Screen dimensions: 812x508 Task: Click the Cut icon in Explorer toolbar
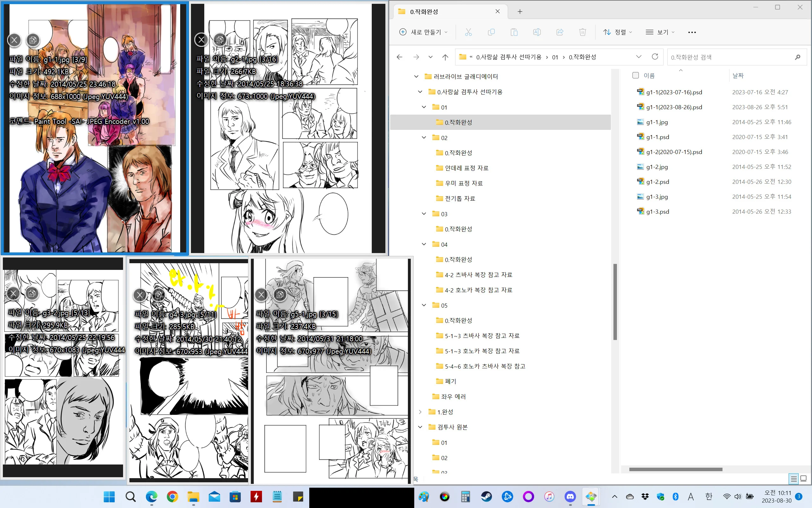click(x=468, y=32)
